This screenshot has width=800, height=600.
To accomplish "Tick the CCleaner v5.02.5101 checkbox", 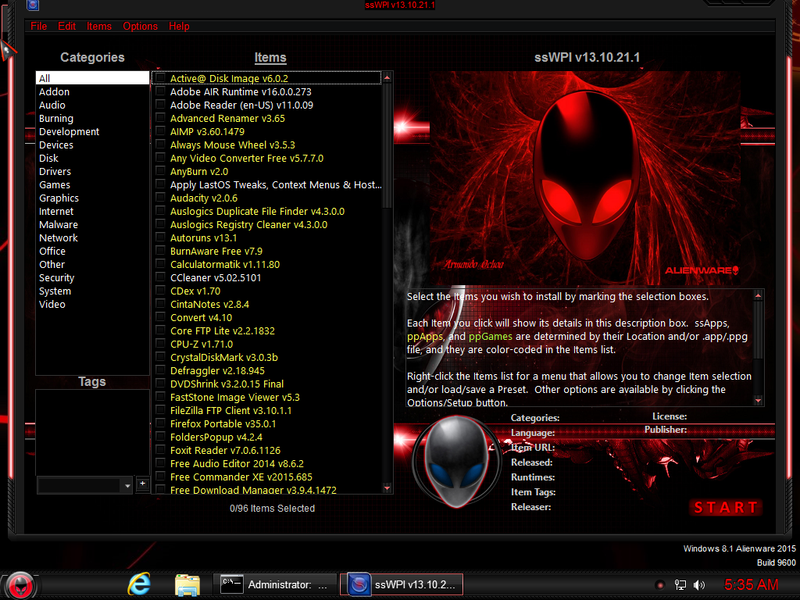I will [x=160, y=278].
